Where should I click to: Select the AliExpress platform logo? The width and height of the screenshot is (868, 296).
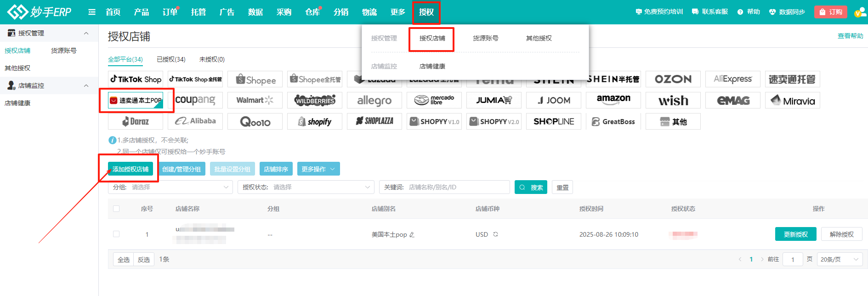pyautogui.click(x=733, y=79)
